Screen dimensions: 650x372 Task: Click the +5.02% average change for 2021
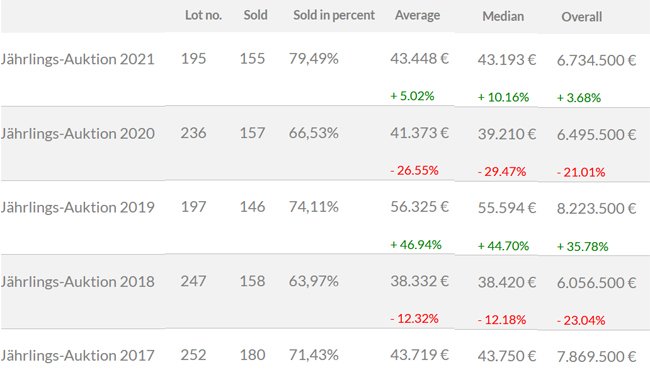tap(412, 96)
